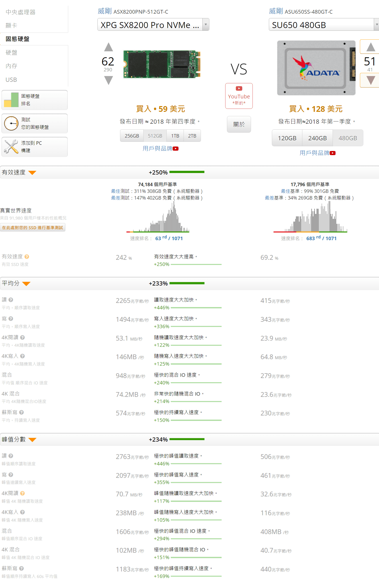Upvote the XPG SX8200 Pro SSD
Screen dimensions: 379x588
tap(108, 47)
